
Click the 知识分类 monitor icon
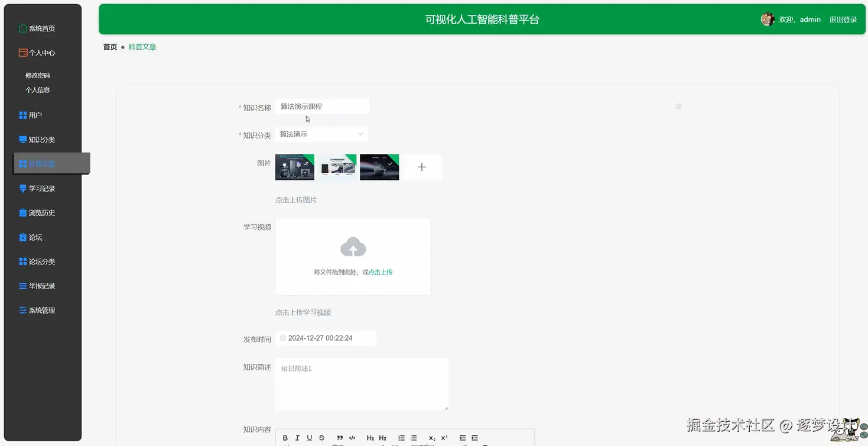click(x=22, y=140)
